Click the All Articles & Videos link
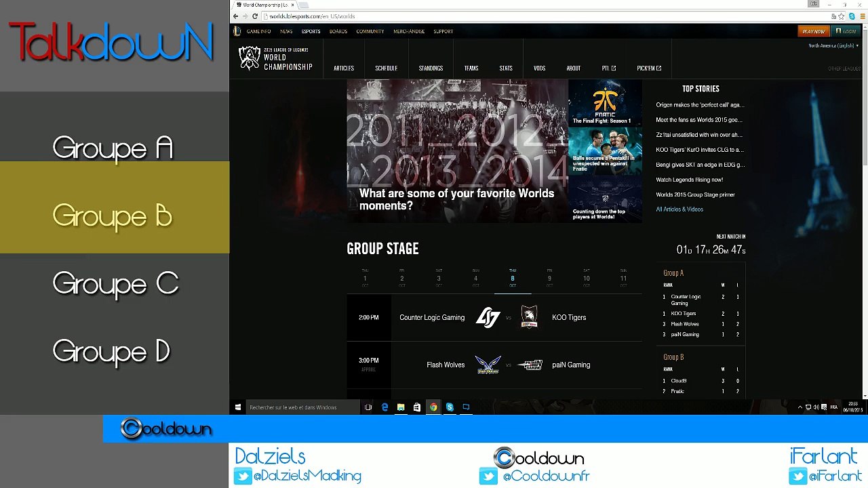 [679, 209]
